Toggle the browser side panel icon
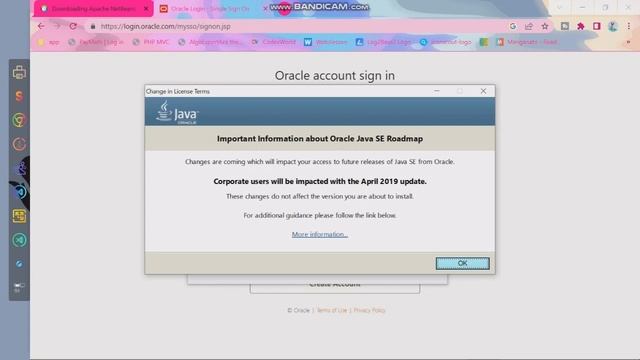 [x=596, y=26]
